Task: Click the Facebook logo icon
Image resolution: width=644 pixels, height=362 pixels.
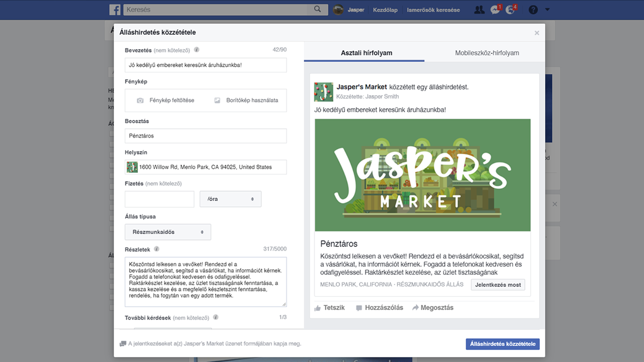Action: (115, 10)
